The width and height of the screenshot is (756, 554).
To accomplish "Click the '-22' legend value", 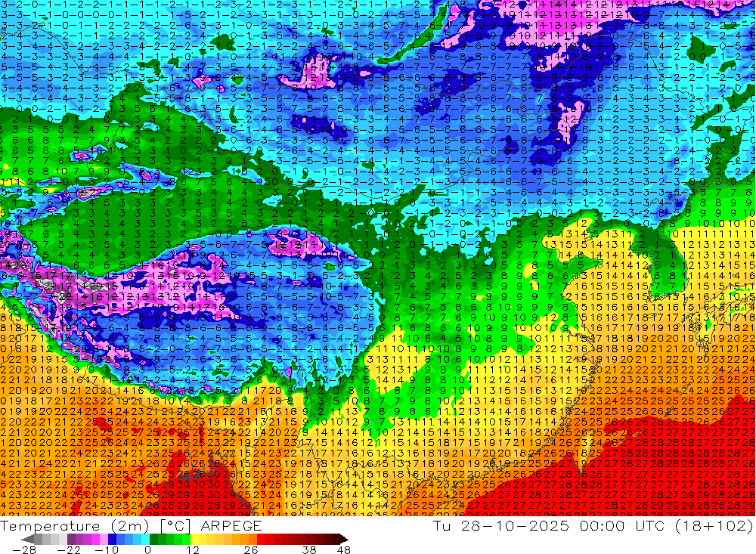I will coord(69,549).
